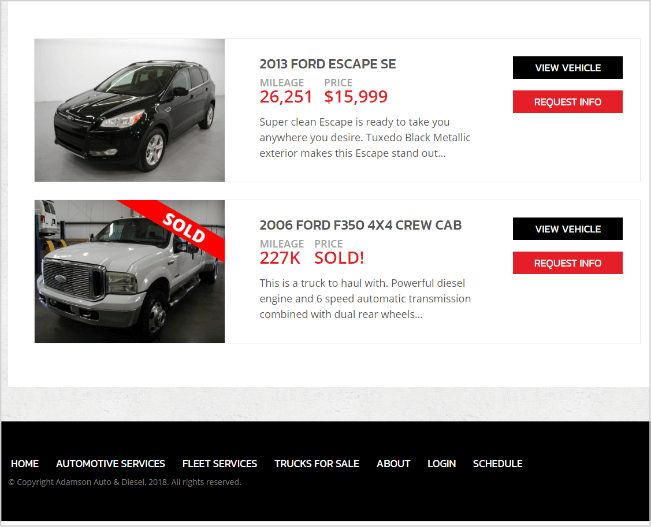Request info on the 2013 Ford Escape

pyautogui.click(x=568, y=102)
